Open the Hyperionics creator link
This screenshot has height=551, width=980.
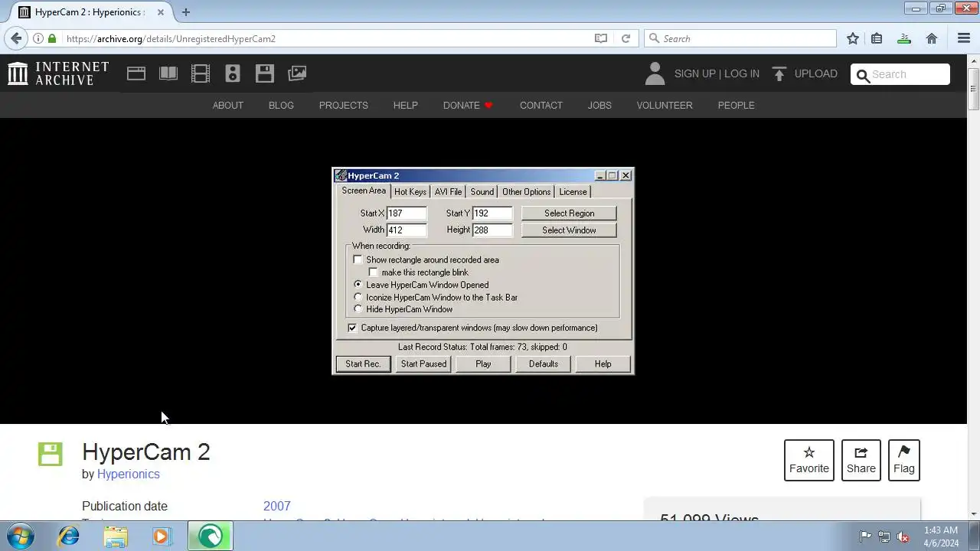point(128,474)
